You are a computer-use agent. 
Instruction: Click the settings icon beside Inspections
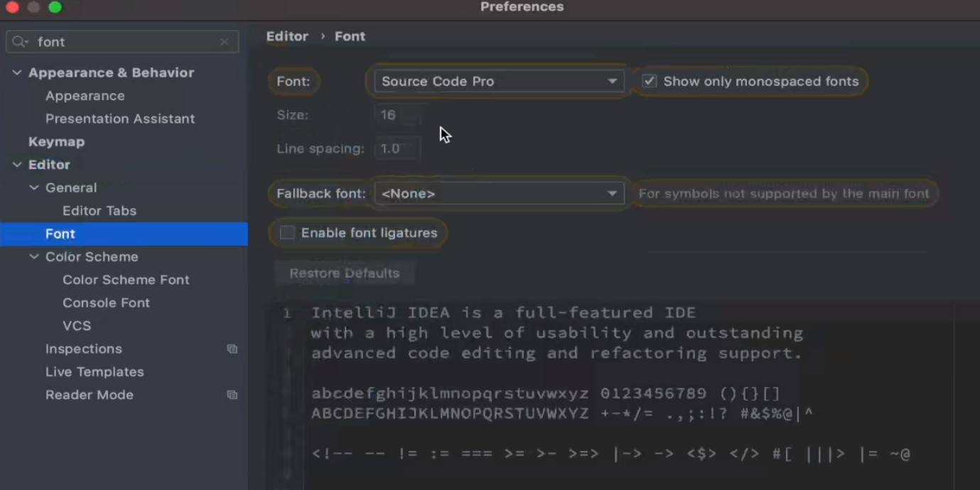pyautogui.click(x=232, y=349)
